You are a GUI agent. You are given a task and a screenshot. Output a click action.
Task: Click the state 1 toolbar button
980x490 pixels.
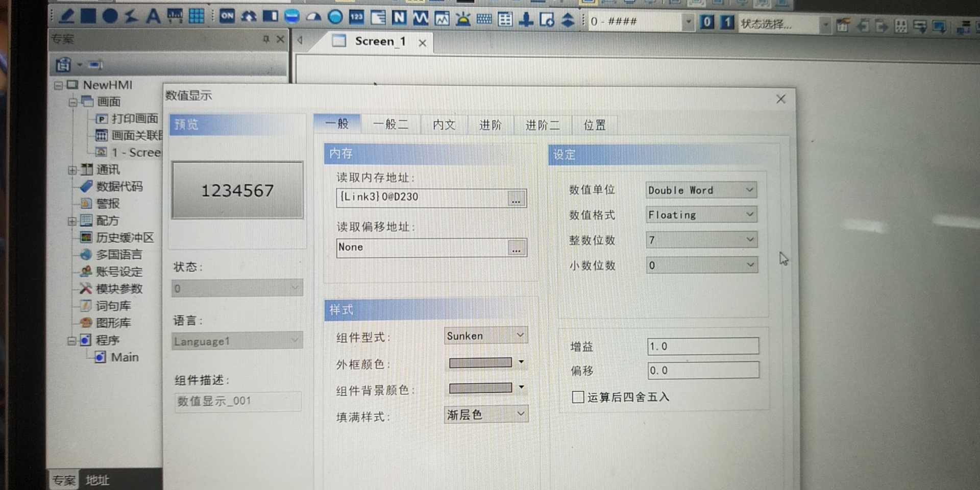727,22
